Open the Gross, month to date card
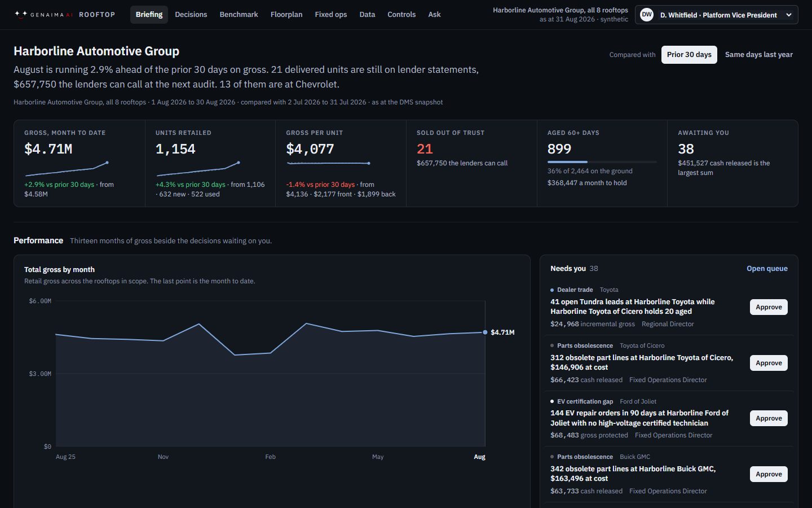This screenshot has height=508, width=812. [x=80, y=163]
